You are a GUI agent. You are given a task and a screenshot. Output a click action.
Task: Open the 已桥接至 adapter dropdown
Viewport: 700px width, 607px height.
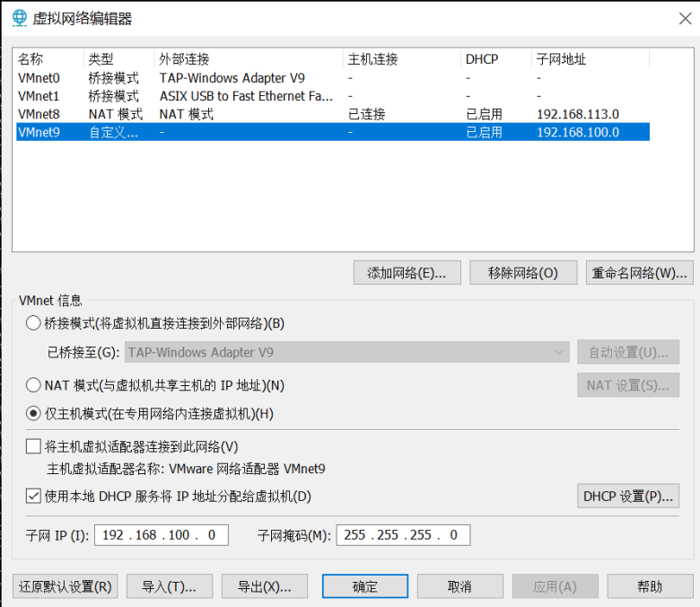[x=347, y=352]
